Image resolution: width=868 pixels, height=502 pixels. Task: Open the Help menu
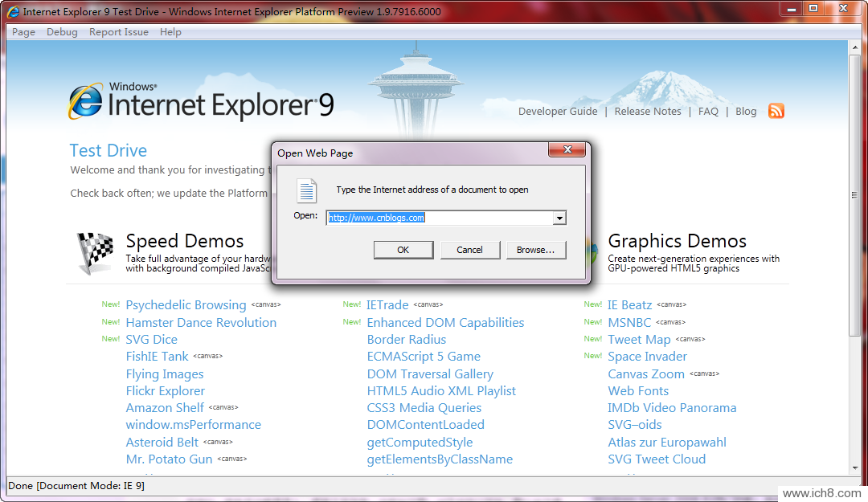click(x=170, y=32)
